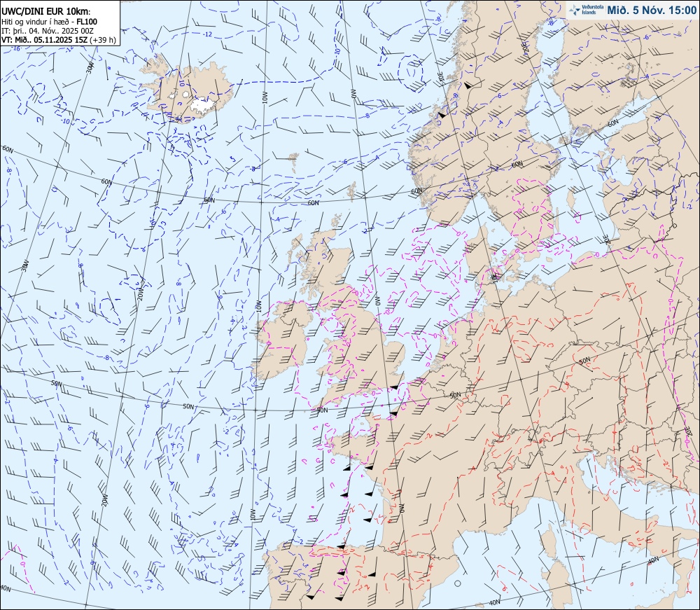Click the 'IT: þri.. 04. Nóv.. 2025 00Z' line
Screen dimensions: 700x610
pos(48,31)
